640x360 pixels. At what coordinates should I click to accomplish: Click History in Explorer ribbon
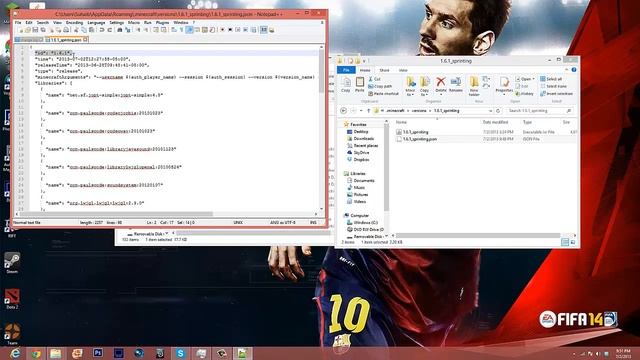pyautogui.click(x=524, y=93)
